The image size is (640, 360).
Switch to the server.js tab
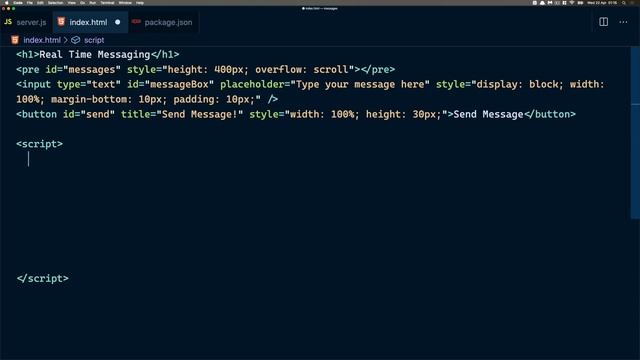pos(26,22)
